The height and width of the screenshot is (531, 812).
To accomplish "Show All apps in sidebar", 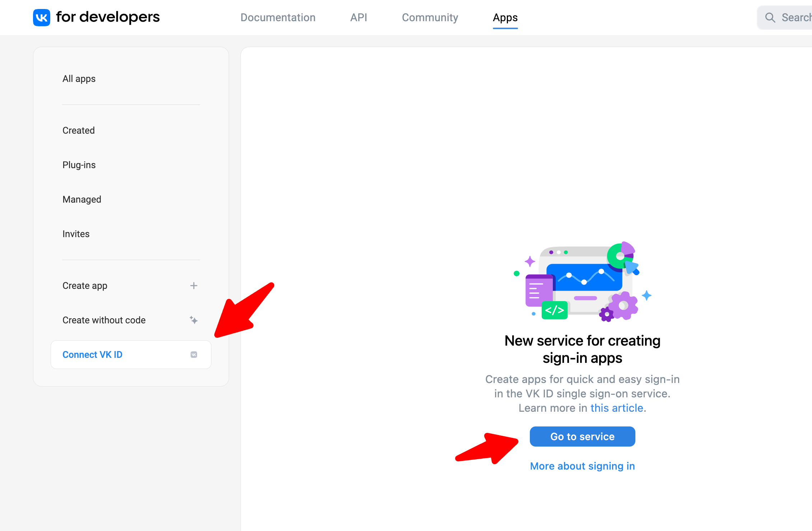I will pos(79,79).
